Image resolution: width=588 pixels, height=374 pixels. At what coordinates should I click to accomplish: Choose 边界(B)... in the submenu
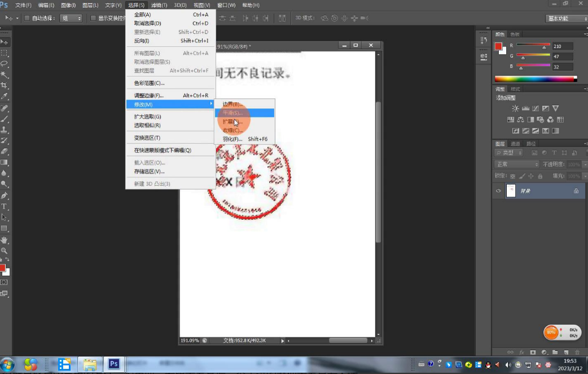pyautogui.click(x=244, y=104)
